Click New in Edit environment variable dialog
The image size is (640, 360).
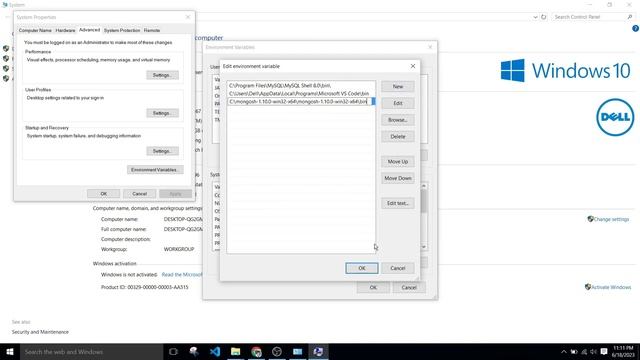click(x=398, y=87)
